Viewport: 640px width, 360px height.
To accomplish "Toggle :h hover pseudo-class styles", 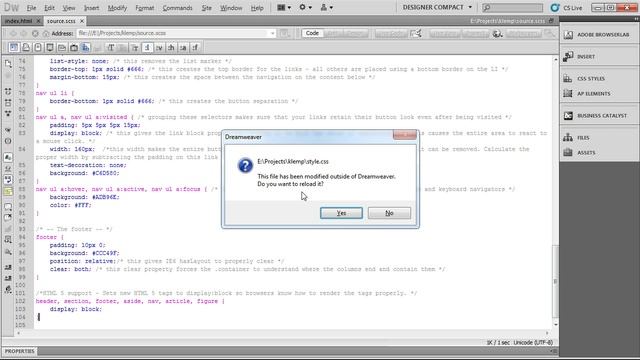I will tap(171, 48).
